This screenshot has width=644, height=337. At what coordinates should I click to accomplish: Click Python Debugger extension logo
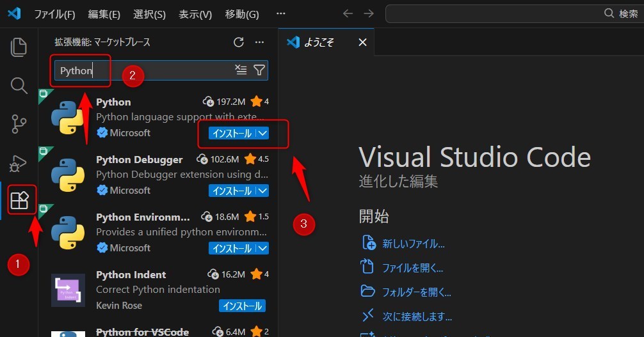[x=68, y=175]
